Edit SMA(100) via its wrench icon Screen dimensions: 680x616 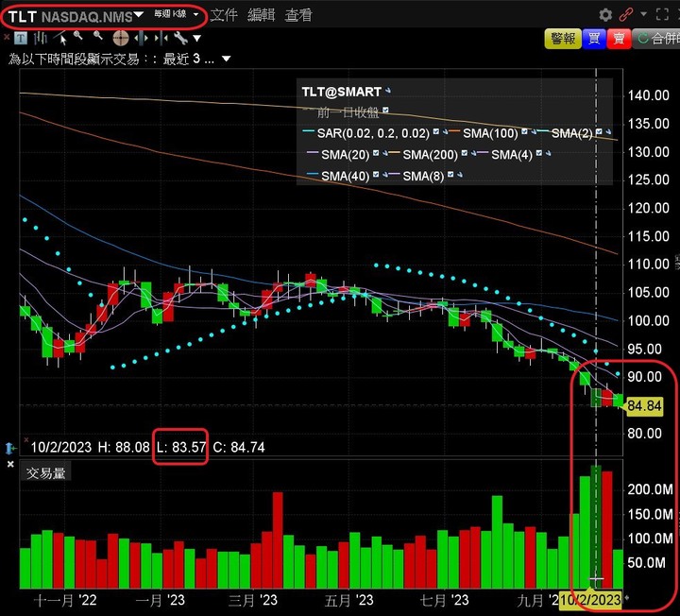click(533, 132)
